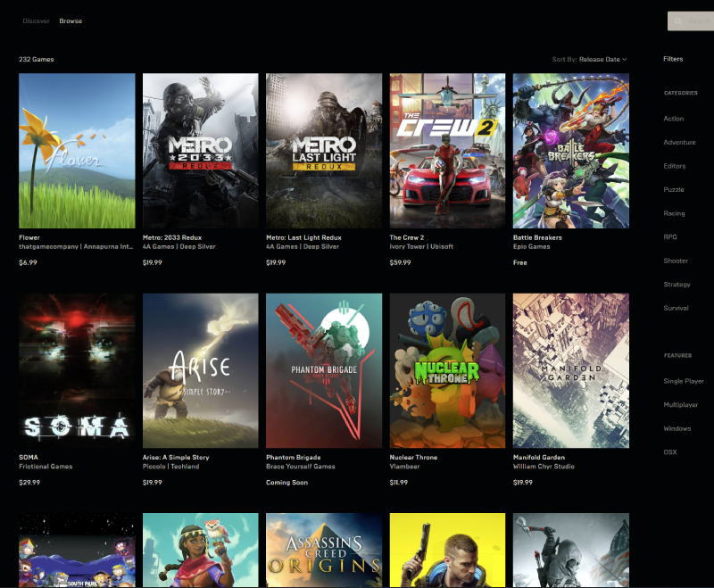Click The Crew 2 title text
This screenshot has width=714, height=588.
click(407, 237)
